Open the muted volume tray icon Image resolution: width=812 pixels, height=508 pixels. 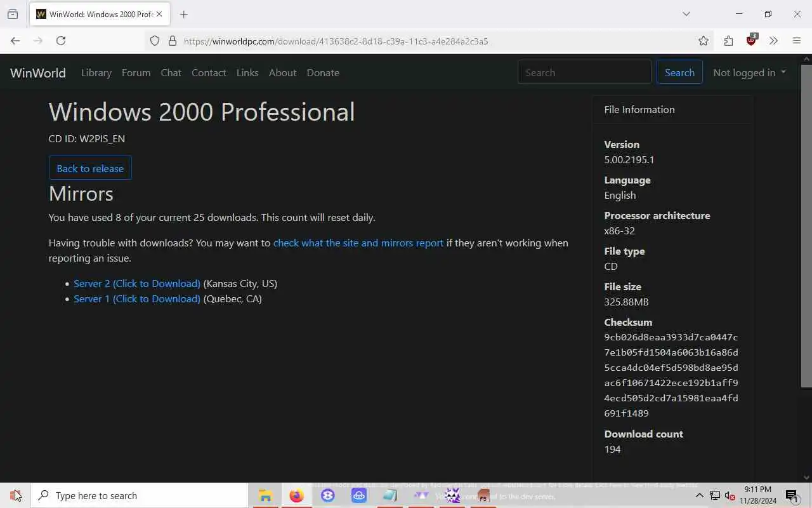tap(730, 495)
